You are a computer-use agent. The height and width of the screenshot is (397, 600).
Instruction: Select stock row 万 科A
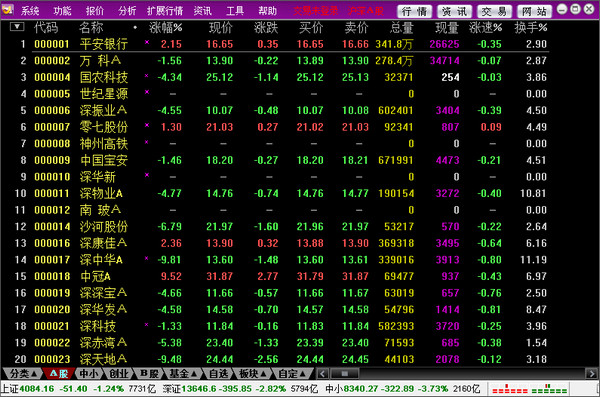pos(281,60)
